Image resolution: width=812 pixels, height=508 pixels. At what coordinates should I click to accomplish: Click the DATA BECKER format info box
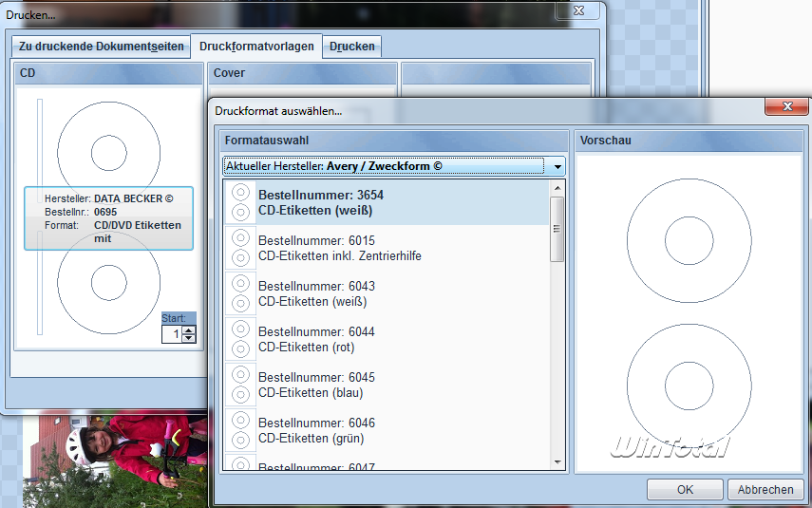tap(109, 218)
